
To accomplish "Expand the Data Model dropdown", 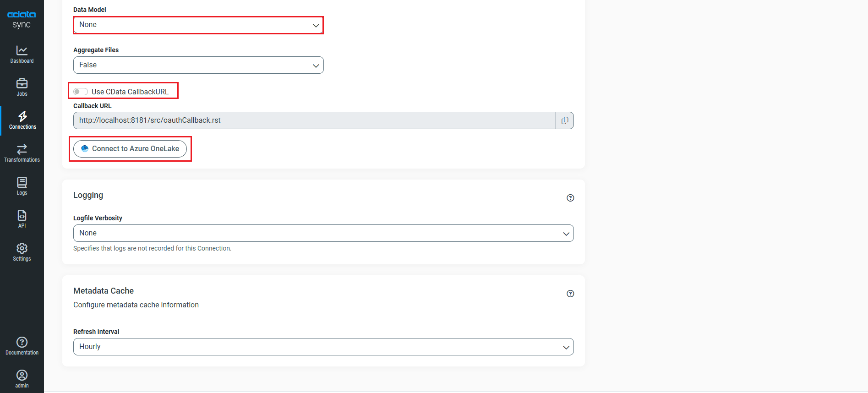I will point(198,25).
